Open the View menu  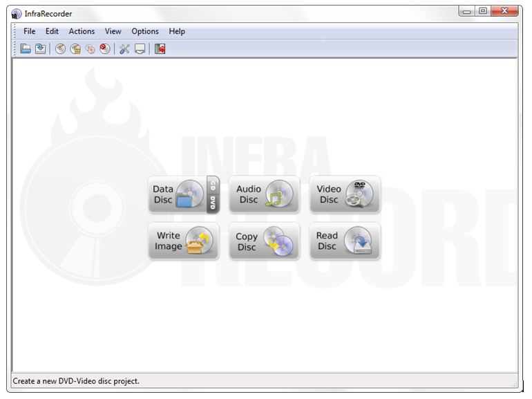pos(113,31)
